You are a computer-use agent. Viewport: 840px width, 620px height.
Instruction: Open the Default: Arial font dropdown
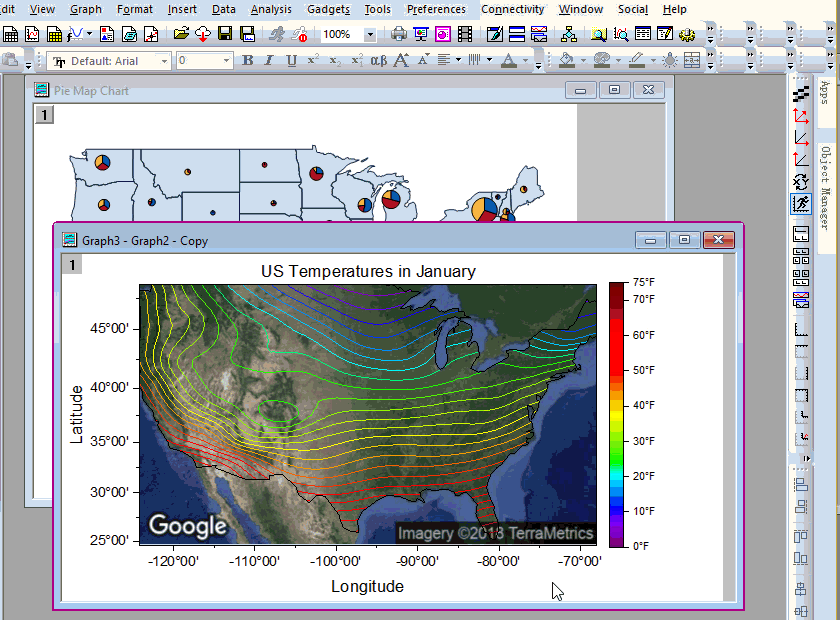pos(165,60)
